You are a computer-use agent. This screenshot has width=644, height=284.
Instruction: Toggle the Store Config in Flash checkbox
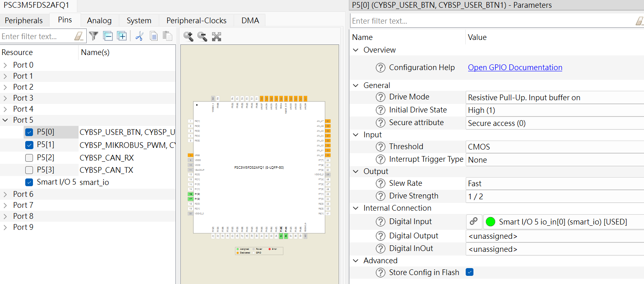click(x=470, y=272)
